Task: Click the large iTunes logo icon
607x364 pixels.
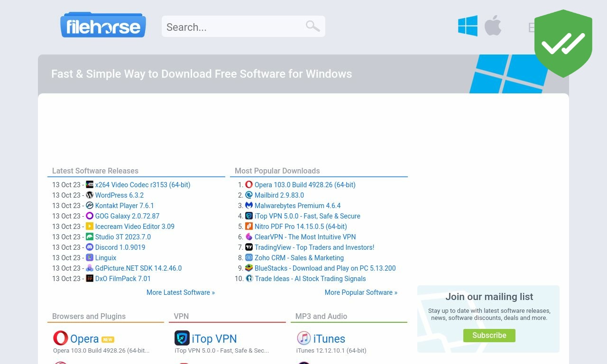Action: click(x=304, y=338)
